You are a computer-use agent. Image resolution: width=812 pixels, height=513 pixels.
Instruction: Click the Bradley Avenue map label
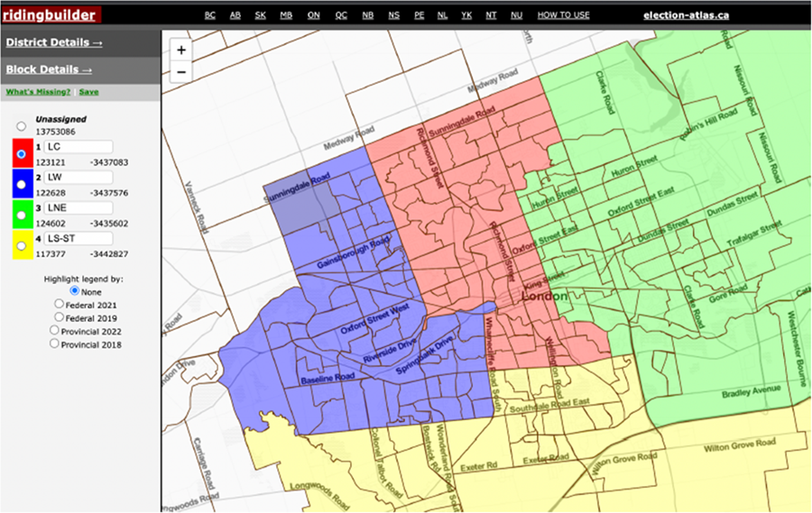pos(751,391)
